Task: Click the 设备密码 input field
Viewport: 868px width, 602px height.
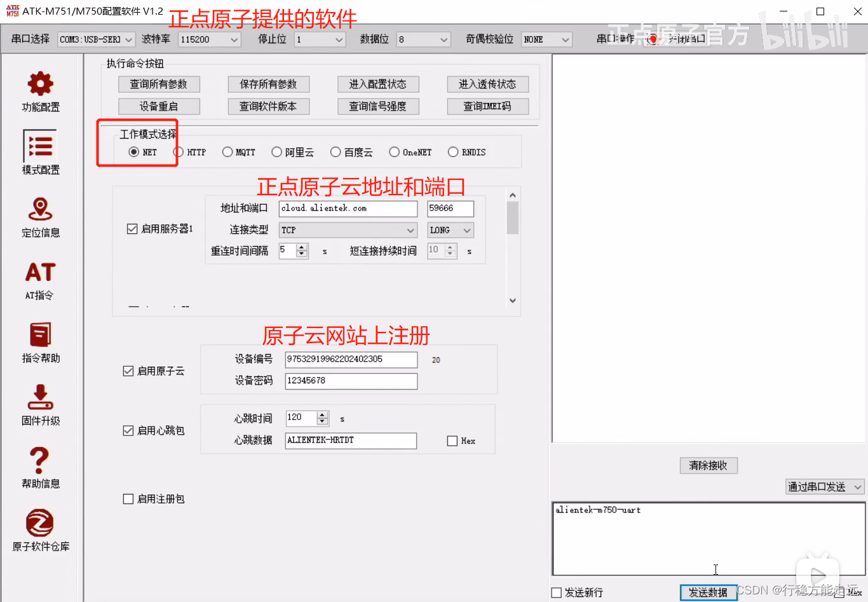Action: tap(351, 381)
